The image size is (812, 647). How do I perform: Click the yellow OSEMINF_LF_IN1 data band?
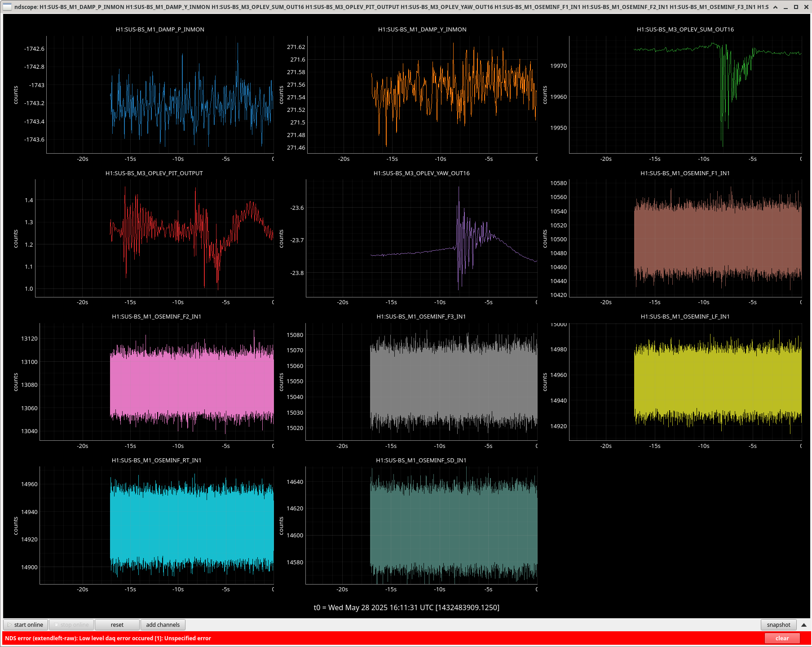[x=718, y=382]
